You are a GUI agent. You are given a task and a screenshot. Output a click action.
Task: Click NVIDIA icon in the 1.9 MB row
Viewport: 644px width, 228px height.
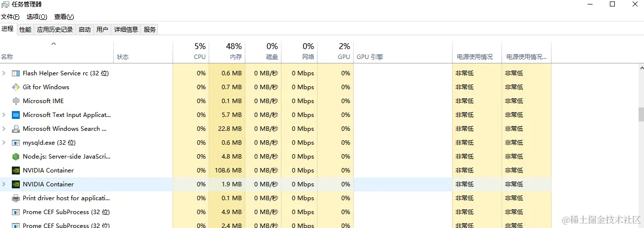pos(15,184)
